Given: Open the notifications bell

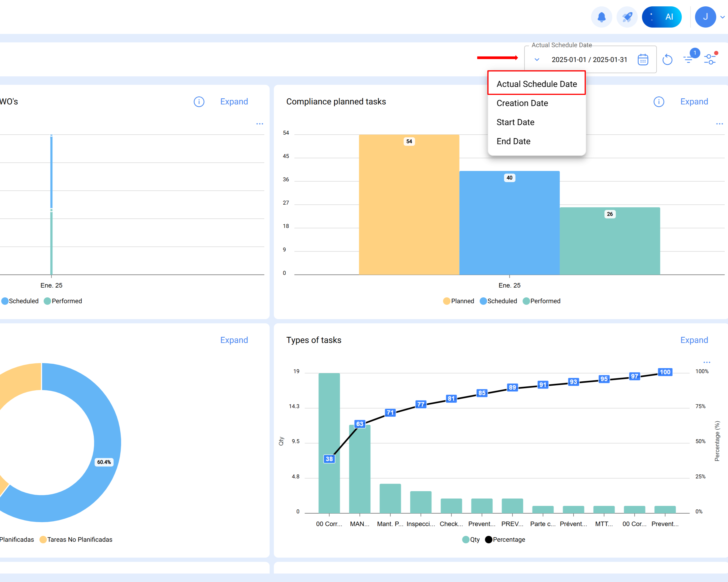Looking at the screenshot, I should [x=601, y=17].
